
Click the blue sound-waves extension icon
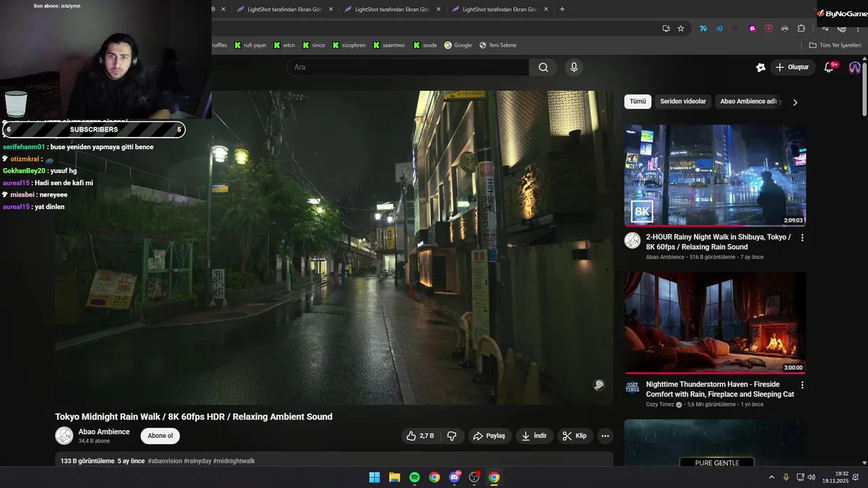click(x=719, y=28)
